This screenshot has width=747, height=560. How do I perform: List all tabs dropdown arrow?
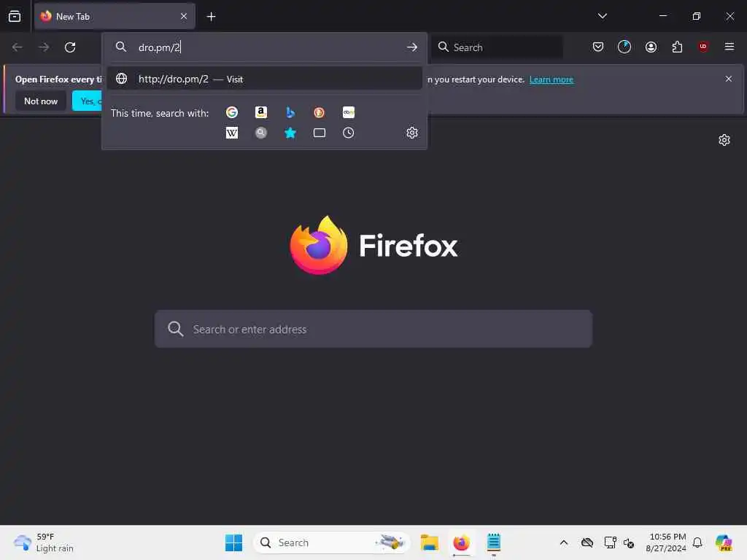pos(602,16)
